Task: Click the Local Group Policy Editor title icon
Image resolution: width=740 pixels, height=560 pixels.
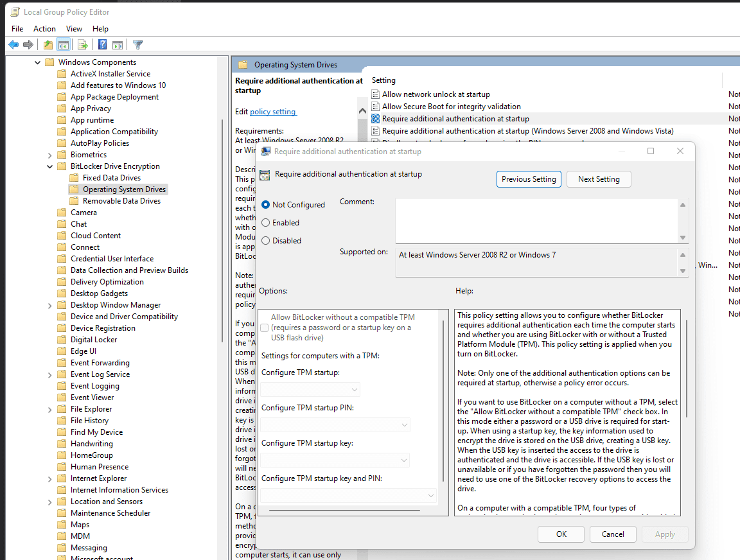Action: tap(15, 12)
